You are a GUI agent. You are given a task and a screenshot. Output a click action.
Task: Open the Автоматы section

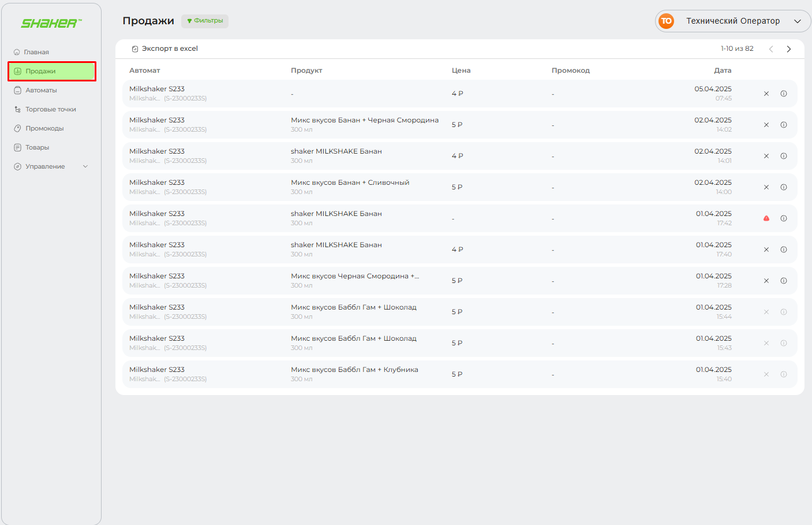pos(41,90)
